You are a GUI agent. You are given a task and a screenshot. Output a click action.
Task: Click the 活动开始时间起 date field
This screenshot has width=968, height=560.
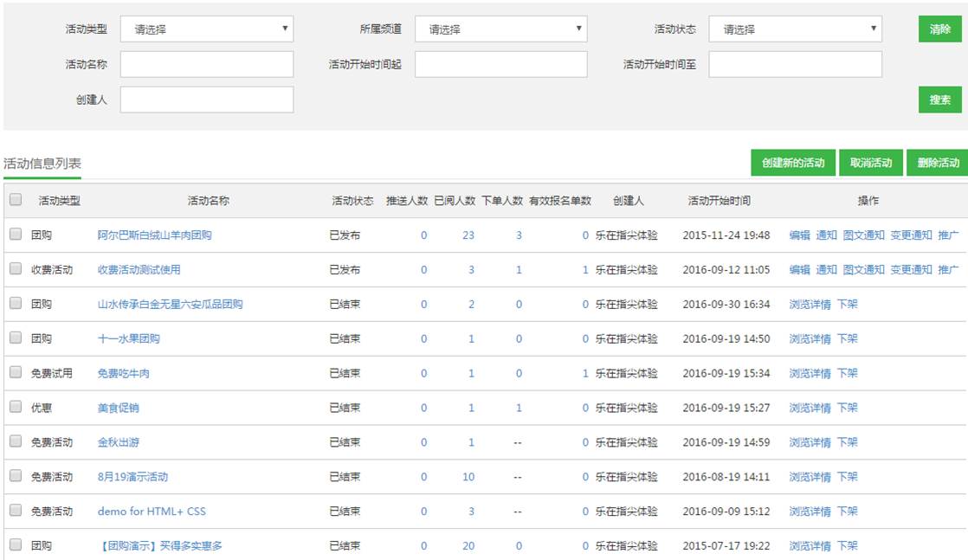500,64
